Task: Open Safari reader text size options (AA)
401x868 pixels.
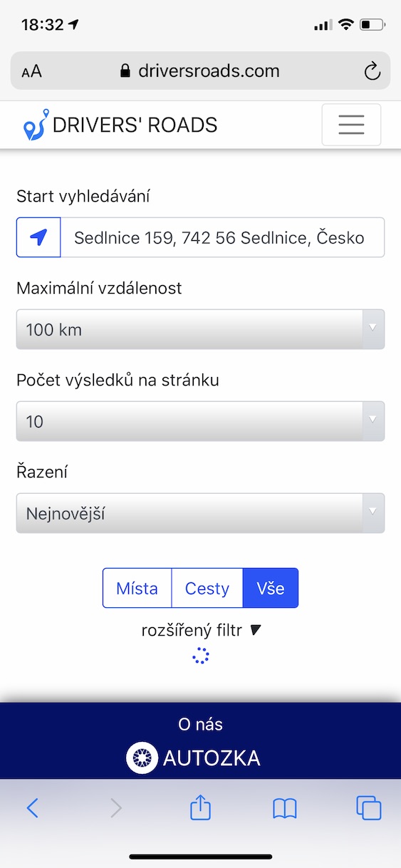Action: click(31, 71)
